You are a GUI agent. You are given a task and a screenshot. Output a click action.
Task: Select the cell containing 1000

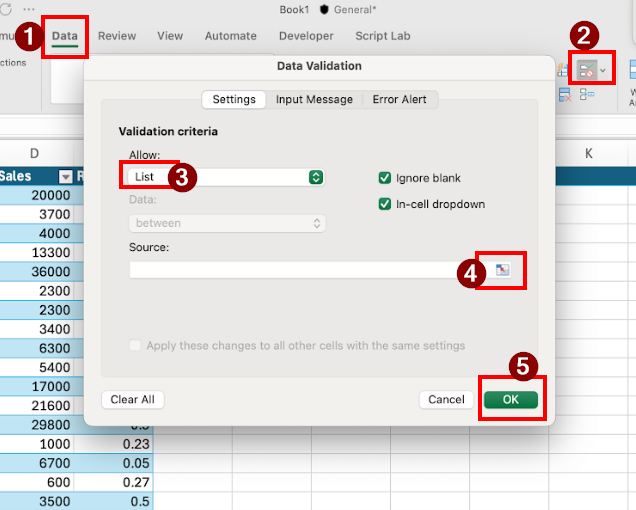[x=37, y=444]
